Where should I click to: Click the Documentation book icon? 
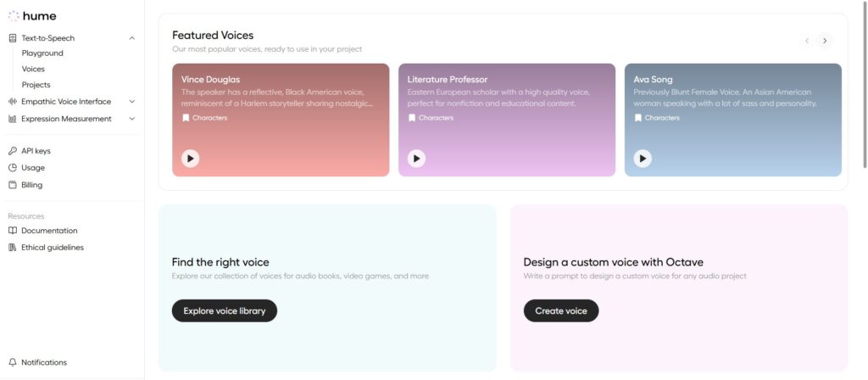coord(13,231)
